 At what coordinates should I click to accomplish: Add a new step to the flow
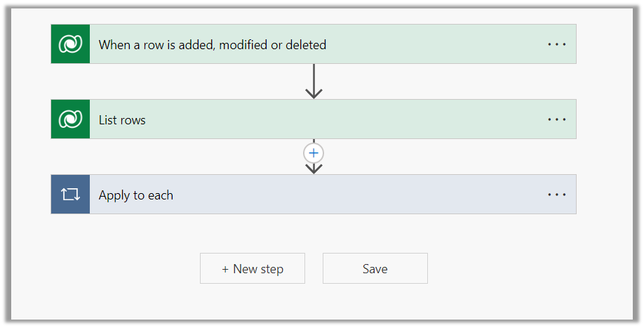(x=253, y=268)
